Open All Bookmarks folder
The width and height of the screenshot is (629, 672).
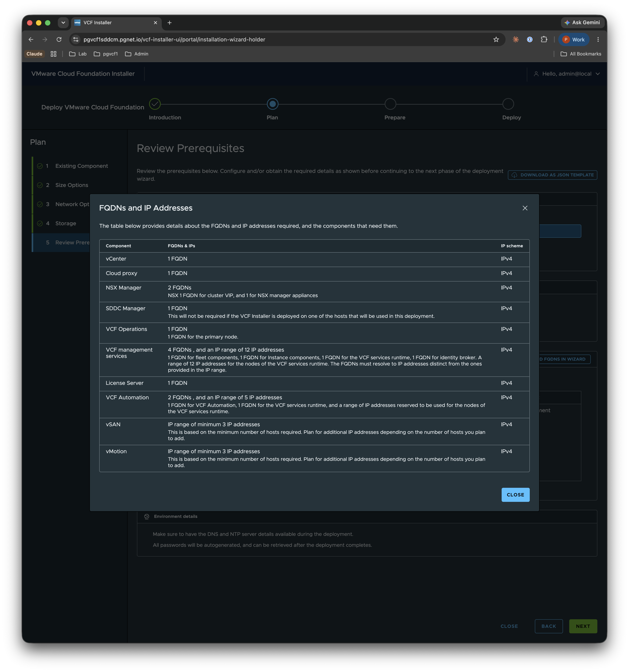[581, 54]
